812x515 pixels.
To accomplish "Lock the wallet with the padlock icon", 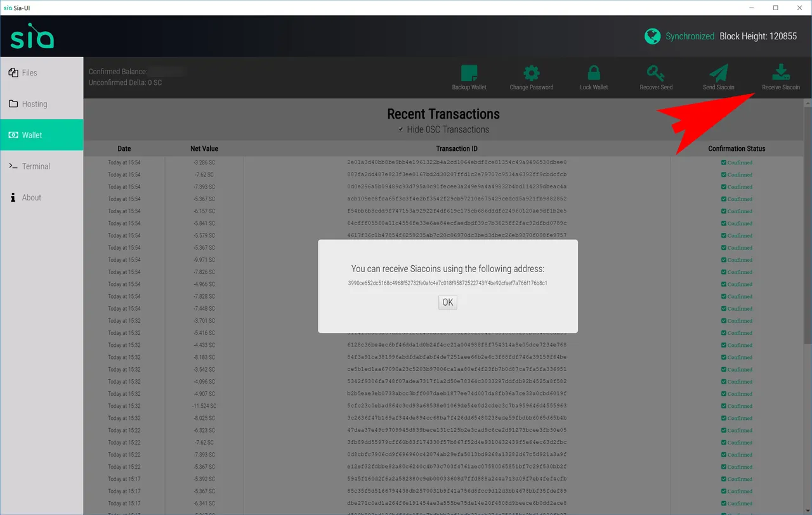I will (594, 72).
